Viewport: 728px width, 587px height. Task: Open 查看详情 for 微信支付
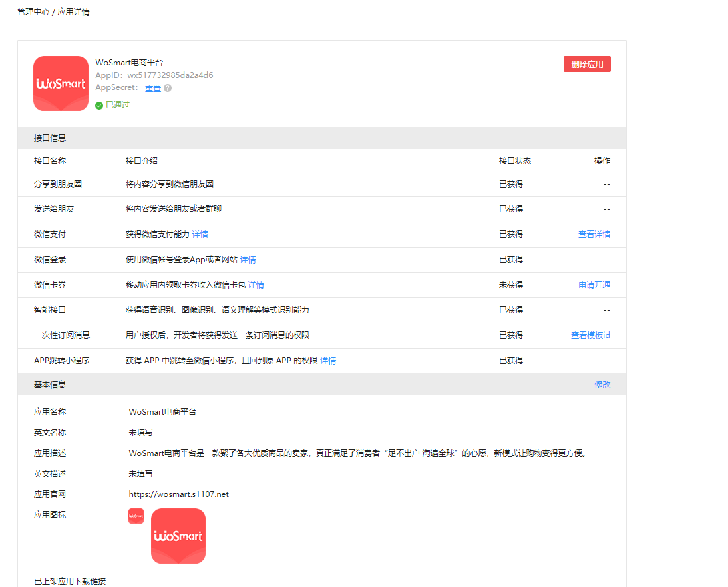[594, 234]
